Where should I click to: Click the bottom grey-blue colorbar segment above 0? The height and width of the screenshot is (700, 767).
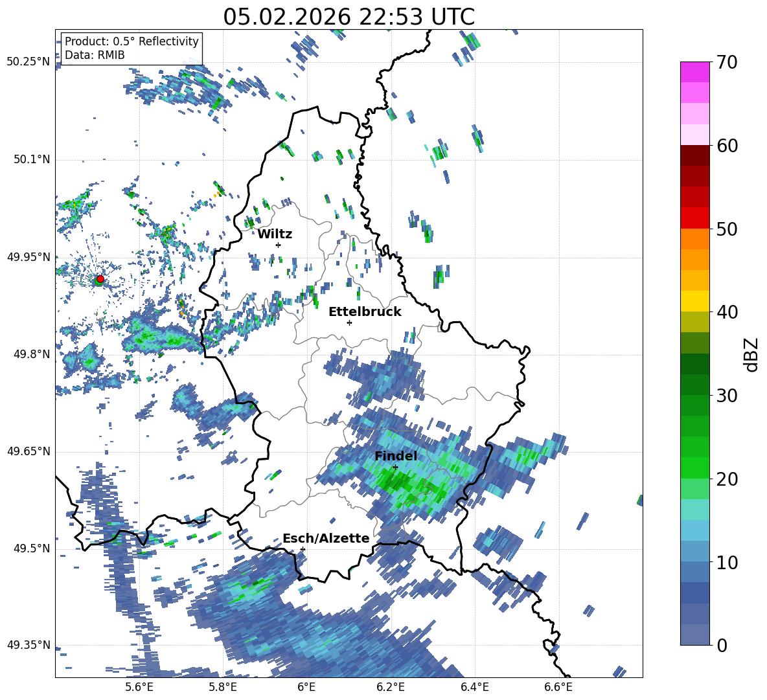click(x=694, y=635)
